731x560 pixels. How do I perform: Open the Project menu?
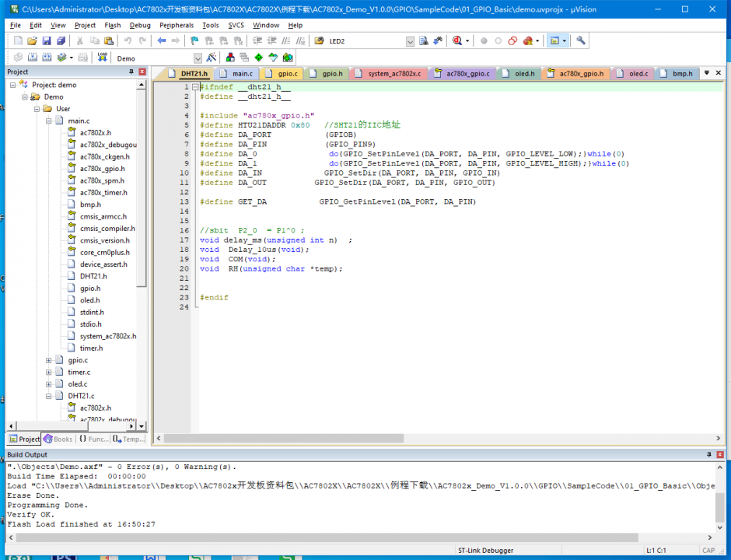tap(85, 25)
